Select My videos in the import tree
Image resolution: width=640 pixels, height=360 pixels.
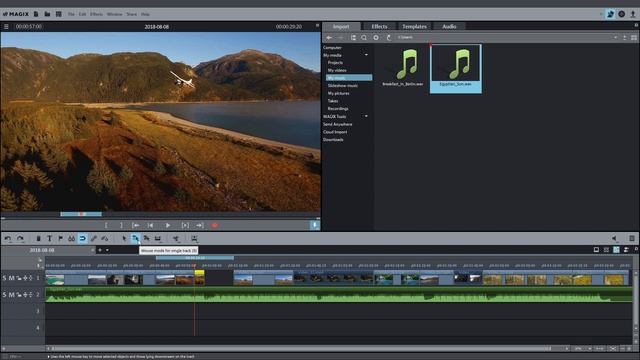pyautogui.click(x=337, y=70)
